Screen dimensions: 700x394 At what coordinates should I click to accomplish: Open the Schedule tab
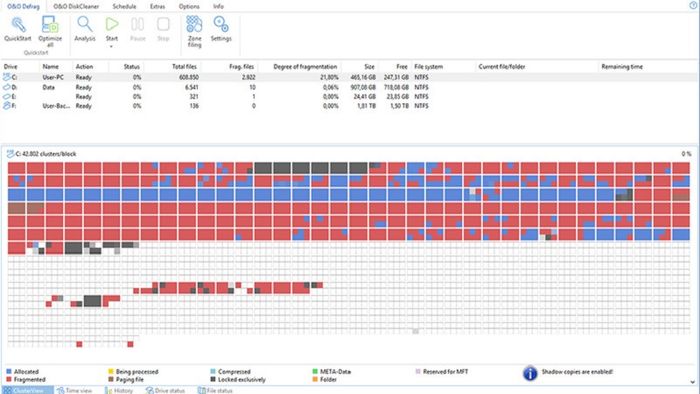[x=124, y=6]
